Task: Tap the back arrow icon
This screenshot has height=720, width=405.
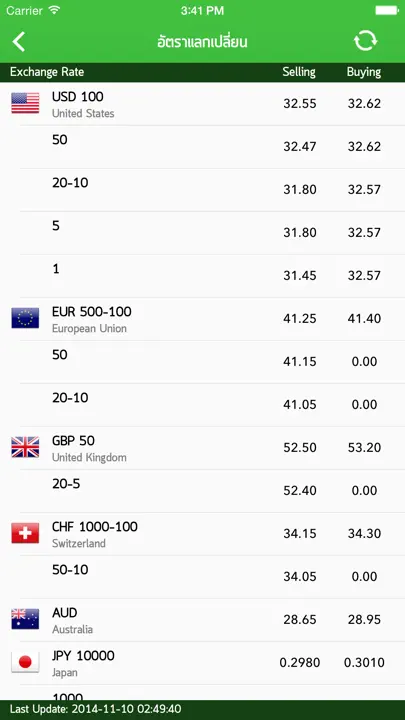Action: [x=19, y=42]
